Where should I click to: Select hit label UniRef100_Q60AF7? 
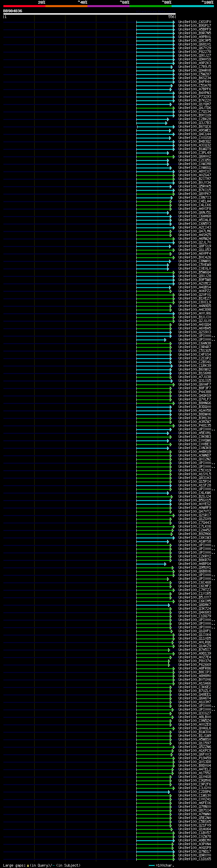pos(195,385)
